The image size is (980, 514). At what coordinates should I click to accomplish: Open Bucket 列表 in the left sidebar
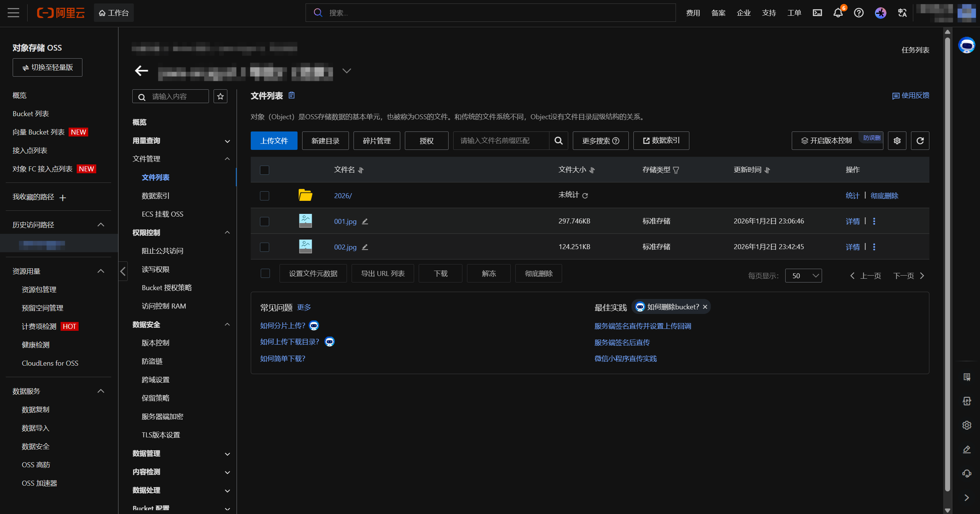pos(31,113)
